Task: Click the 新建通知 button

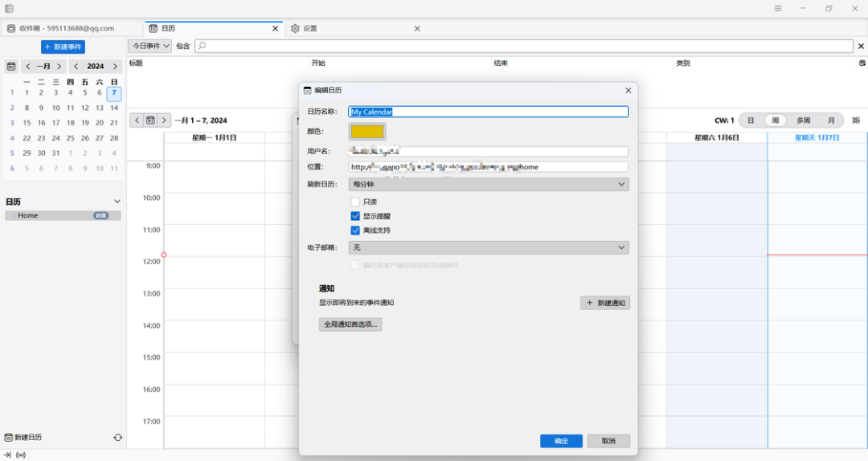Action: pos(605,303)
